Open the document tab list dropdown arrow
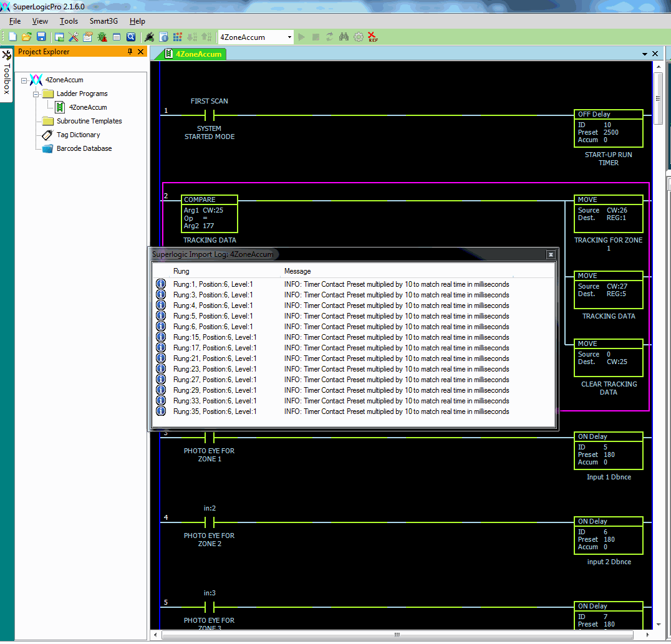This screenshot has width=671, height=644. pyautogui.click(x=645, y=54)
